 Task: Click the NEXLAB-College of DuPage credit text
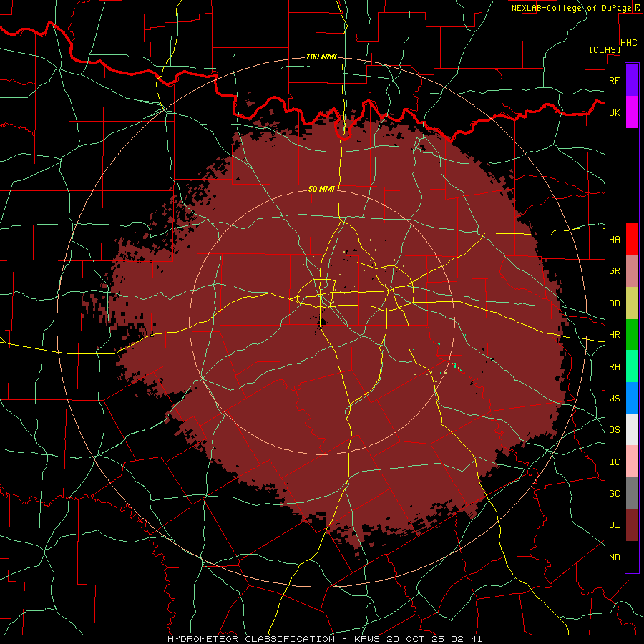point(571,8)
